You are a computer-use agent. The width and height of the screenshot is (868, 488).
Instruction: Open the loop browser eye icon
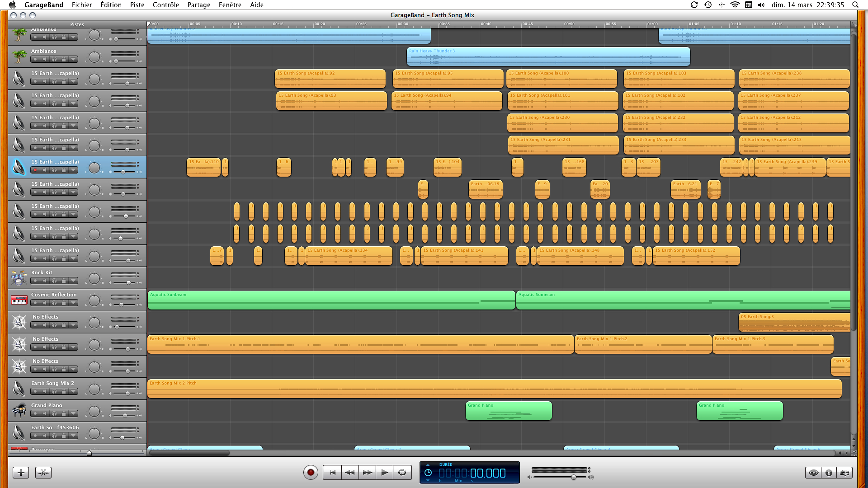tap(813, 473)
